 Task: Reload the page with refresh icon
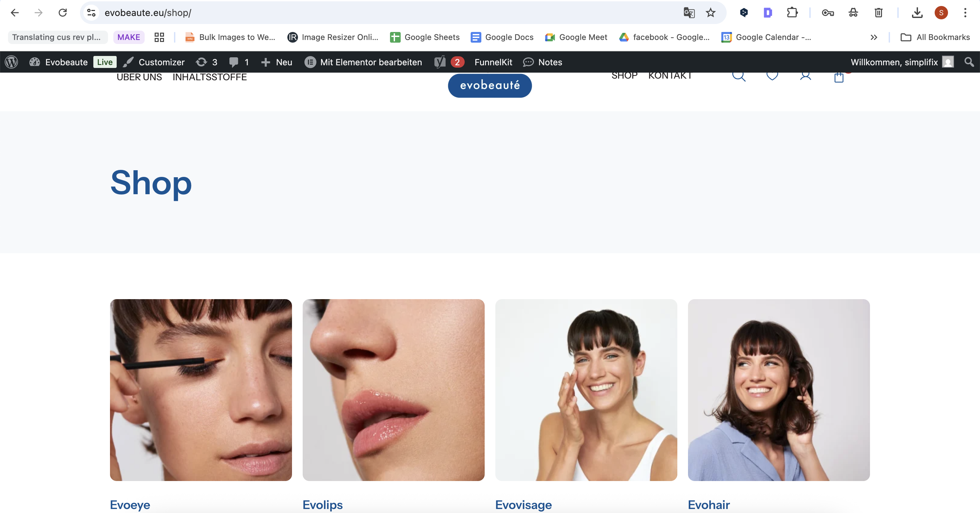click(x=63, y=13)
